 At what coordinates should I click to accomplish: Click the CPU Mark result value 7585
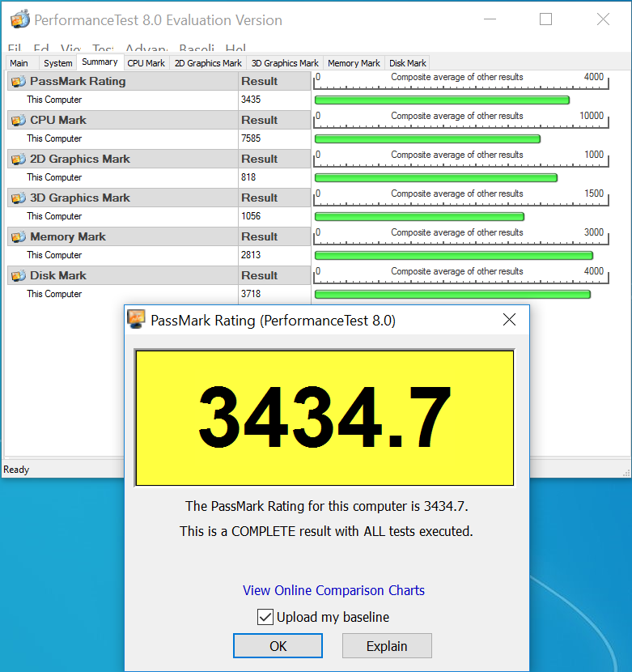tap(251, 138)
